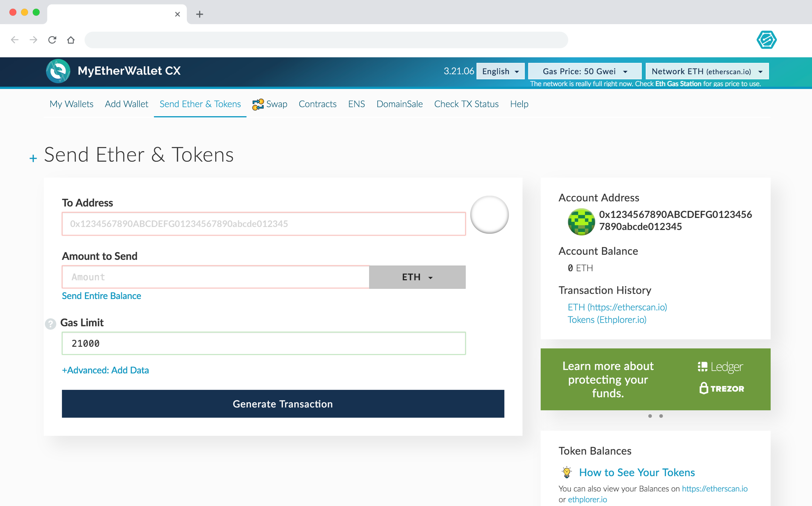The height and width of the screenshot is (506, 812).
Task: Click the green account identicon
Action: [x=581, y=221]
